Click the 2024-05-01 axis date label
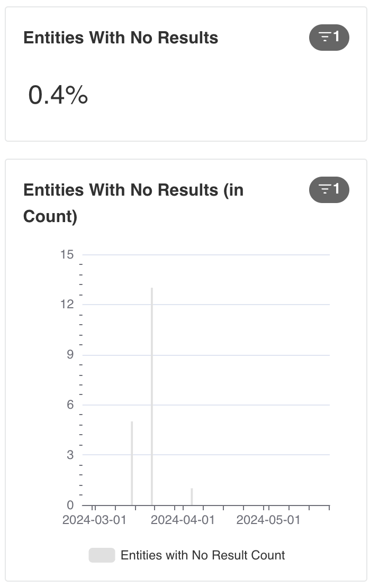The image size is (379, 588). click(268, 520)
